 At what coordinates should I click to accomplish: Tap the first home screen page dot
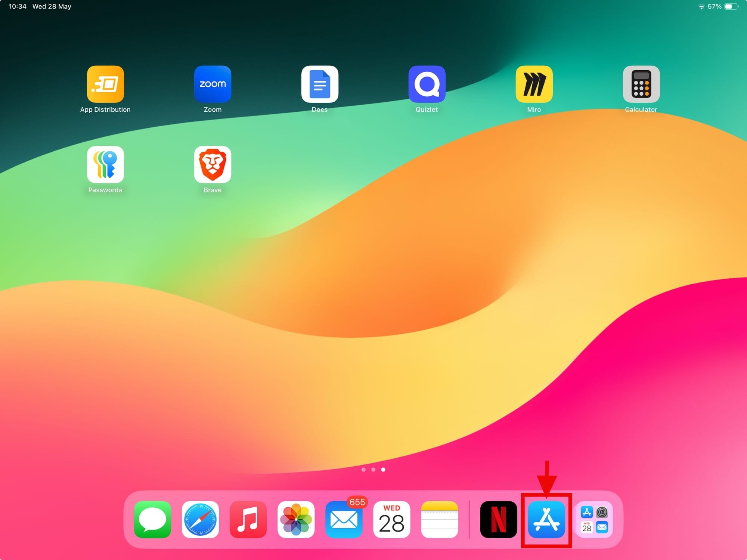363,470
